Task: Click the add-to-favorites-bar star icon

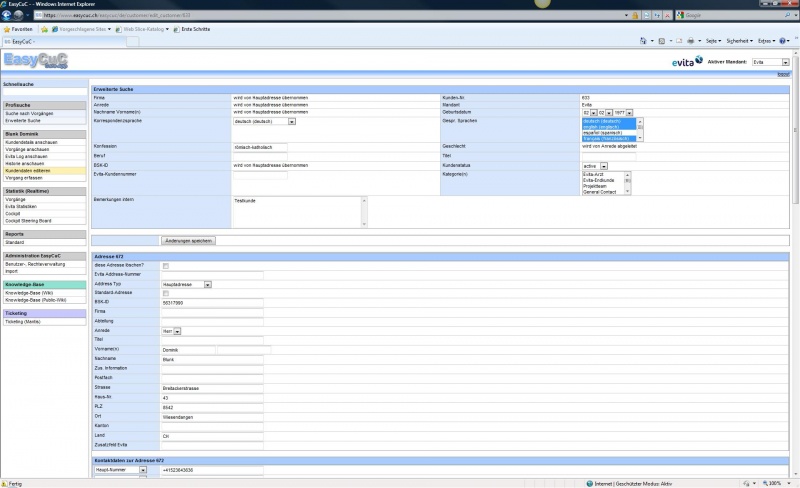Action: tap(44, 29)
